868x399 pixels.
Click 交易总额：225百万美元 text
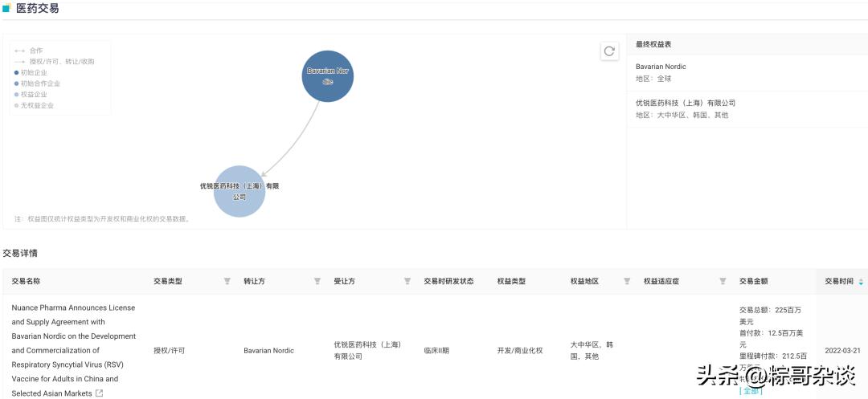point(770,316)
